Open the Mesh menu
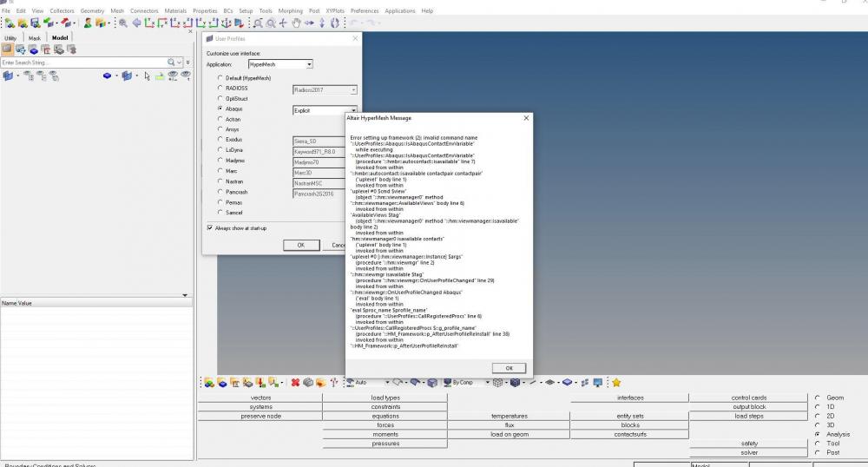Viewport: 868px width, 467px height. coord(117,10)
